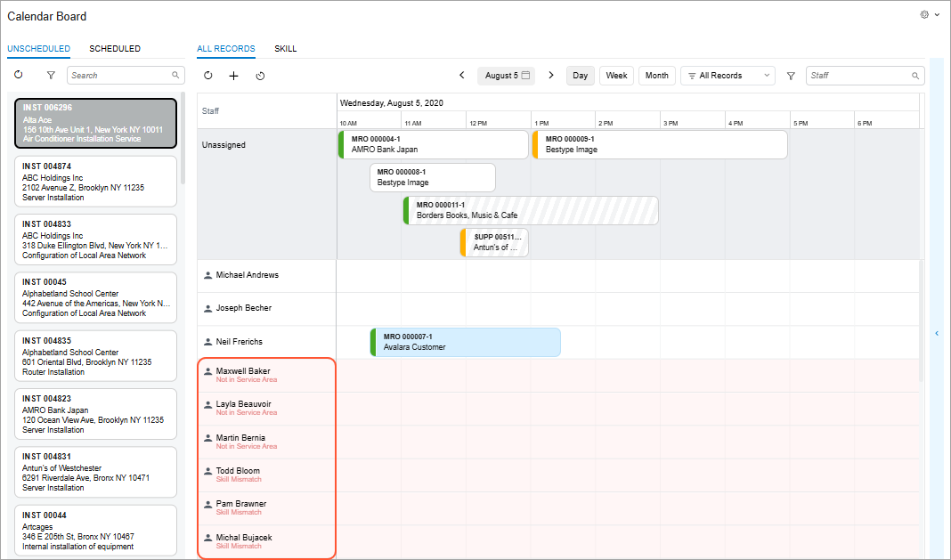Click the settings gear icon

(x=924, y=15)
